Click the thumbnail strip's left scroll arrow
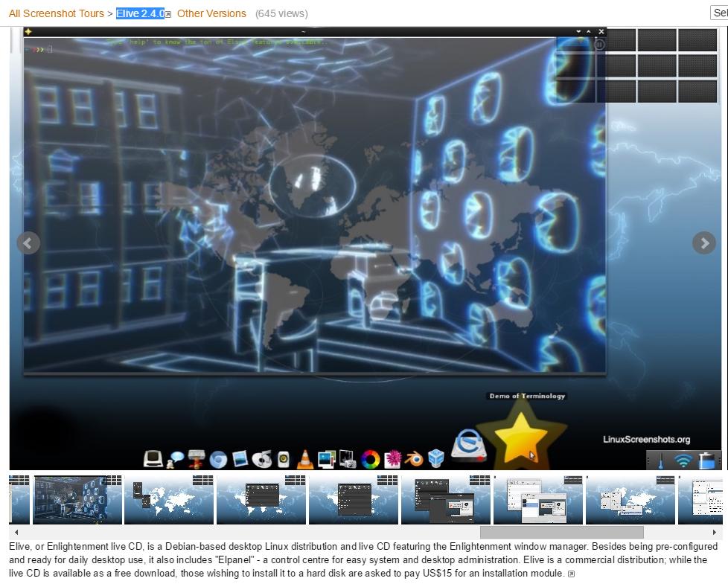The image size is (728, 584). coord(16,532)
